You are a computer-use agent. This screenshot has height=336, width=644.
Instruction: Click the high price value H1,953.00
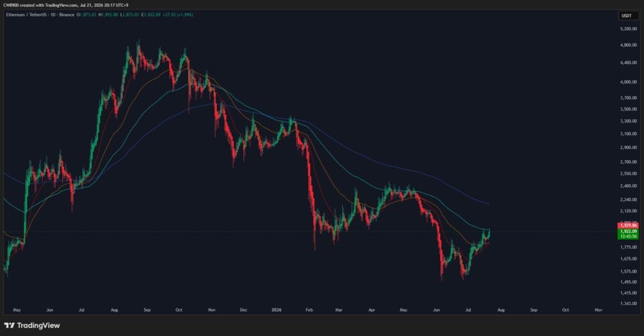[108, 15]
